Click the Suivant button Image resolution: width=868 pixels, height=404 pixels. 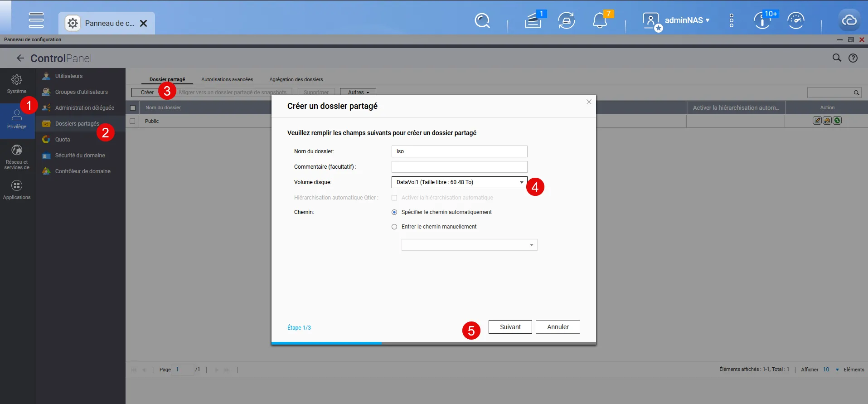(510, 327)
